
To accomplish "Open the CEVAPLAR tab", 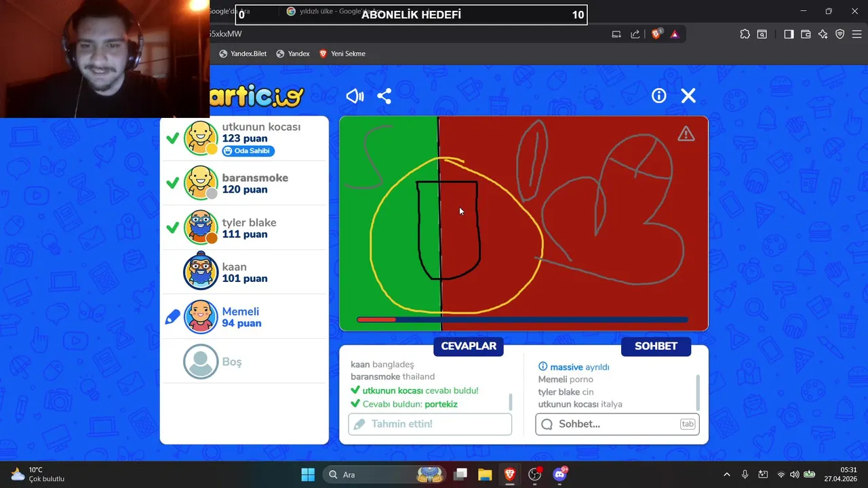I will pyautogui.click(x=469, y=346).
